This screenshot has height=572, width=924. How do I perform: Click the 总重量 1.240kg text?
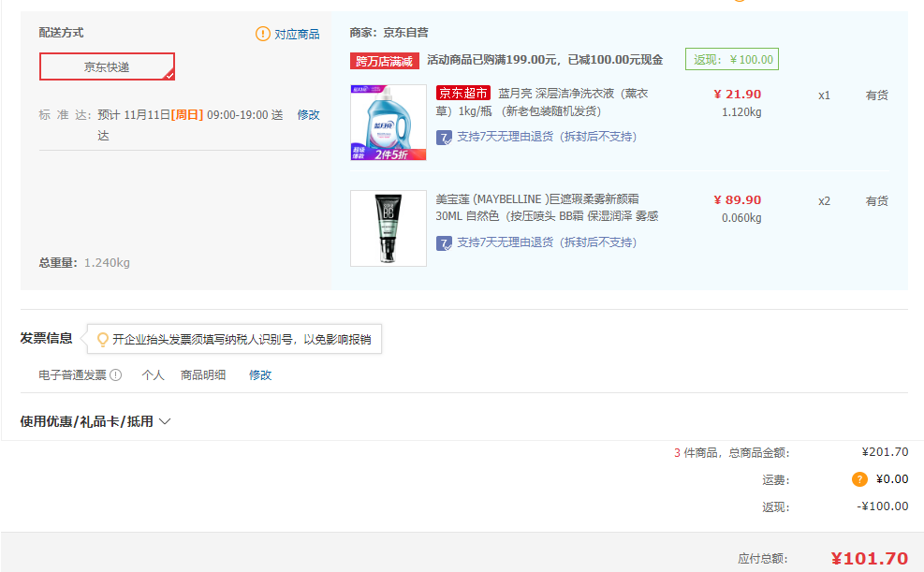pyautogui.click(x=84, y=263)
